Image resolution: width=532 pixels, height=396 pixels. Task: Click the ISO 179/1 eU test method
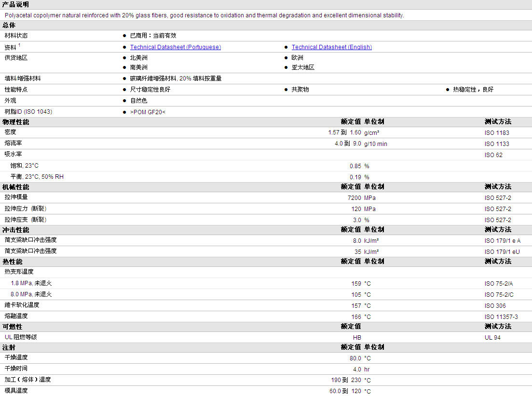pos(502,252)
